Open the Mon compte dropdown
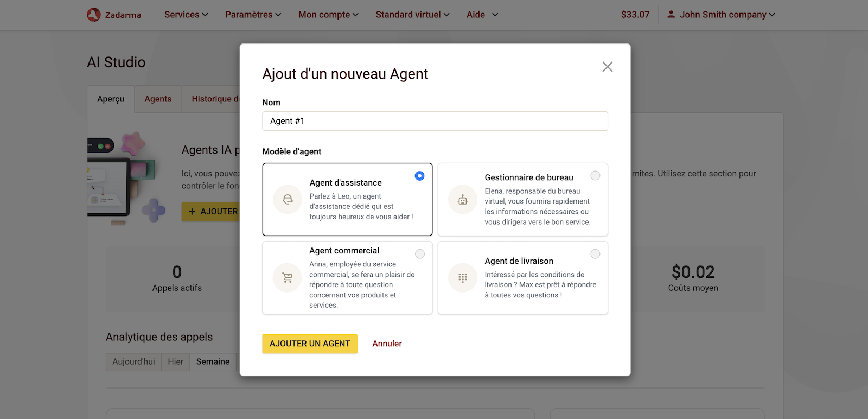This screenshot has width=868, height=419. [x=328, y=15]
